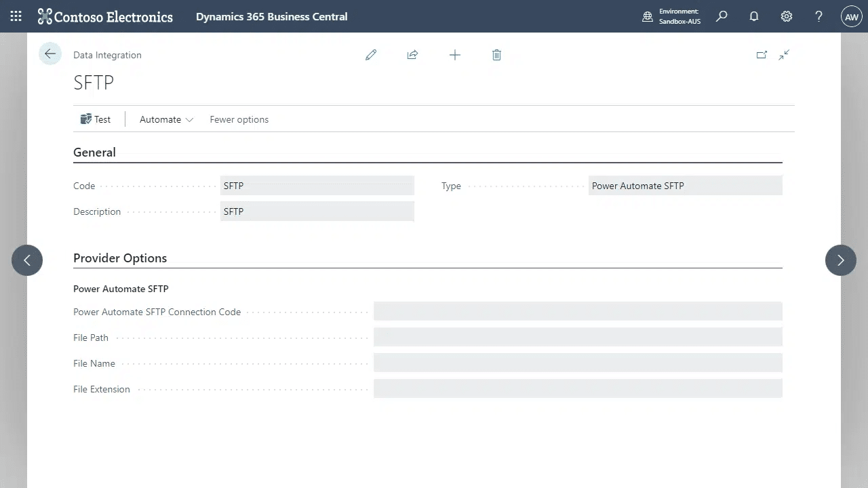Click the share icon
Viewport: 868px width, 488px height.
pos(412,55)
